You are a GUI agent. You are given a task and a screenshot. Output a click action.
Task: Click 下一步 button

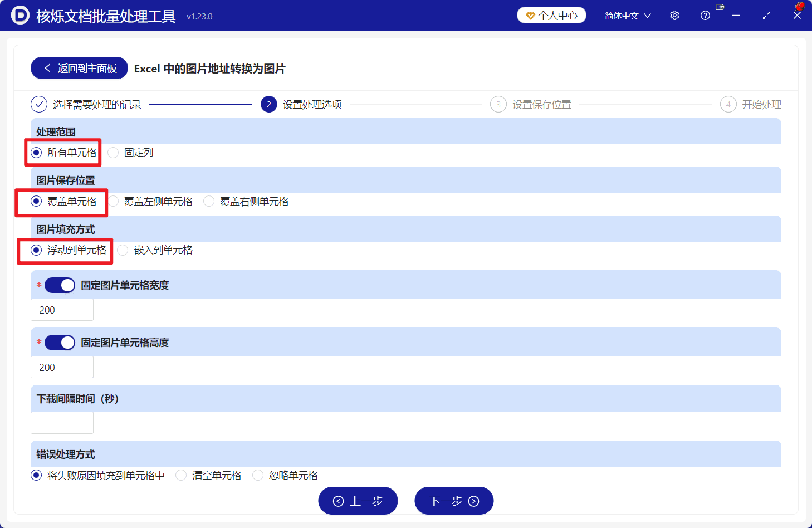(x=454, y=501)
